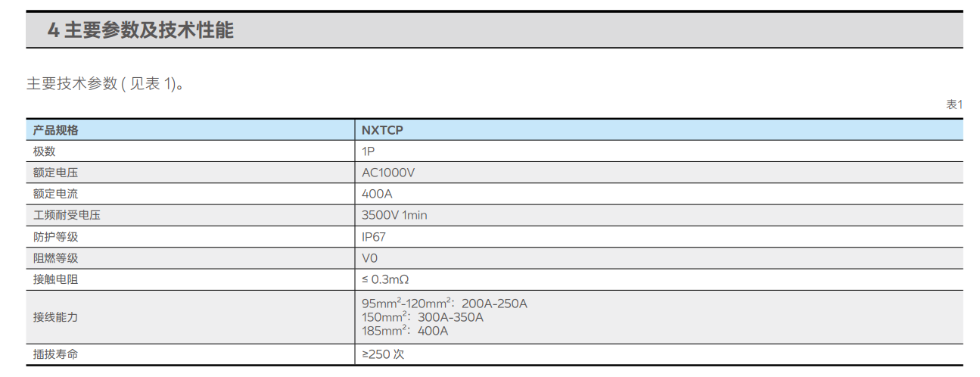Select the NXTCP header cell
The width and height of the screenshot is (980, 377).
coord(383,129)
